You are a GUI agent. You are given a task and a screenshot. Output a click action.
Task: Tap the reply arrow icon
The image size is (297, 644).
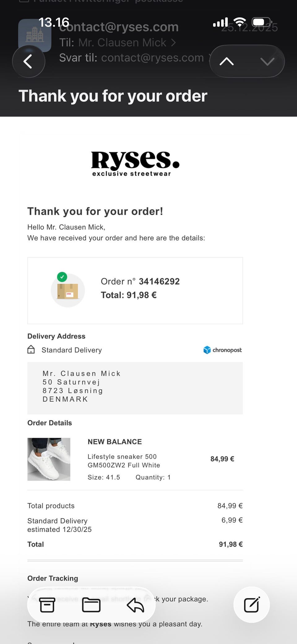coord(136,605)
